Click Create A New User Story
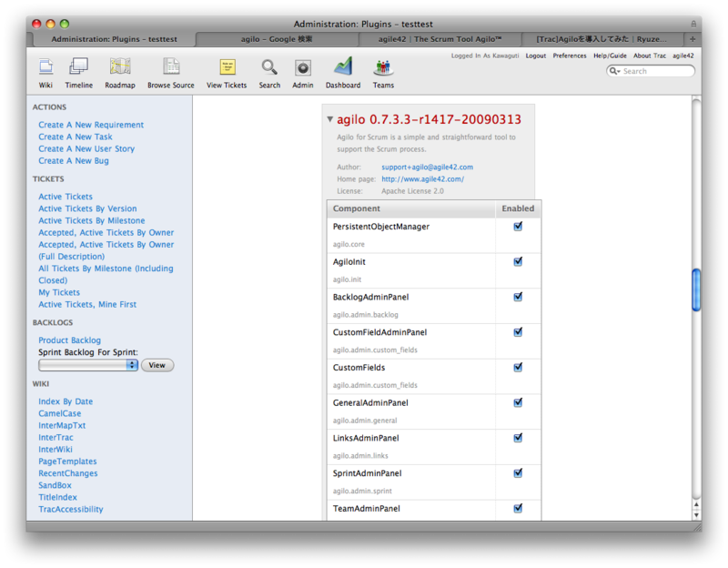Screen dimensions: 728x568 86,149
